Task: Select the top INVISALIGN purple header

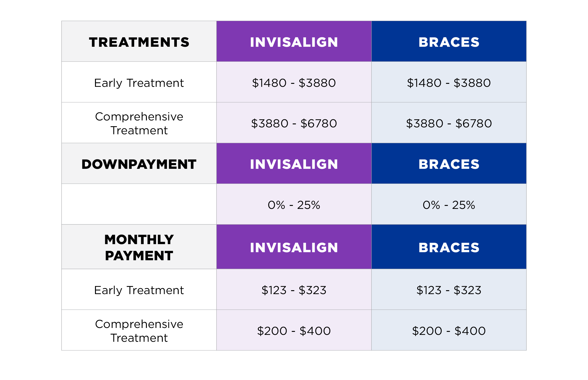Action: click(x=294, y=41)
